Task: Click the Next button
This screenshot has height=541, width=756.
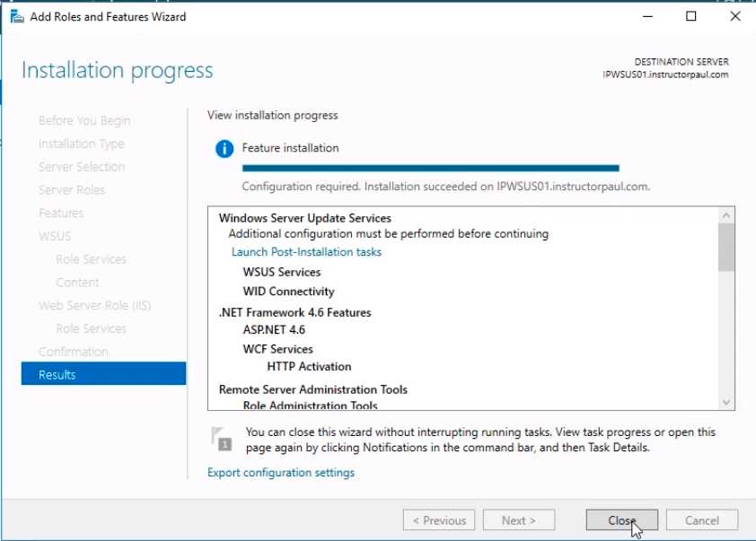Action: click(519, 520)
